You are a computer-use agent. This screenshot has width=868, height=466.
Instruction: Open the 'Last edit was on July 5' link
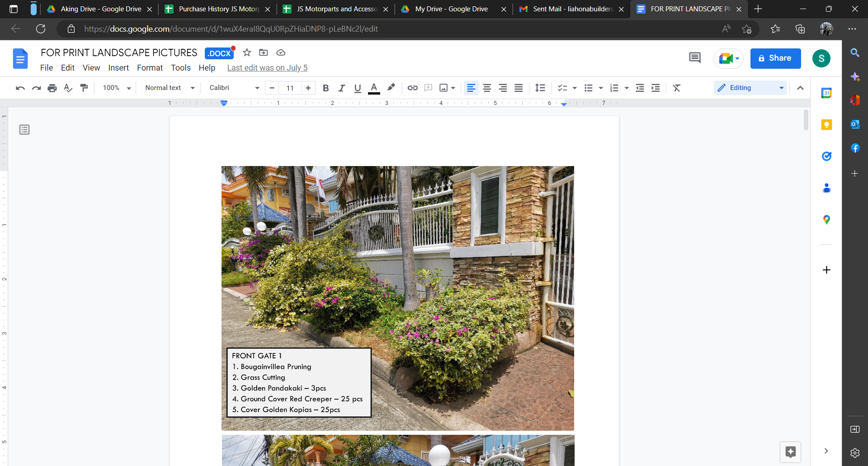tap(267, 68)
